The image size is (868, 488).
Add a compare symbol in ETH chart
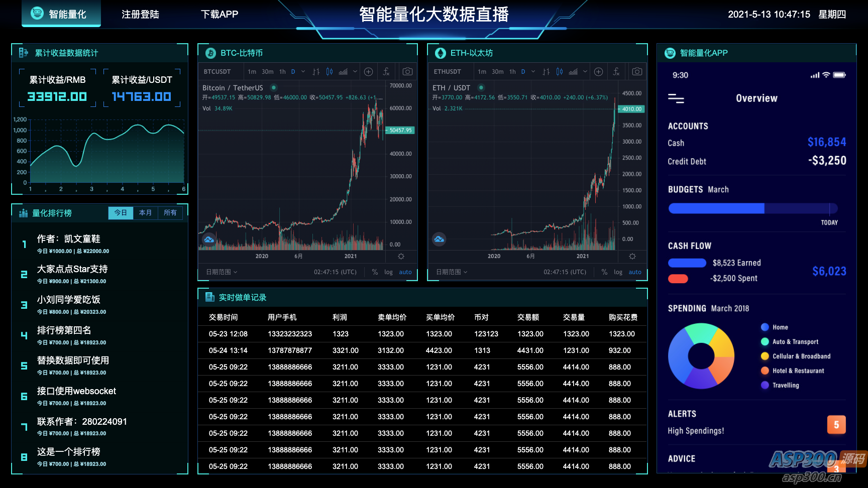click(598, 72)
